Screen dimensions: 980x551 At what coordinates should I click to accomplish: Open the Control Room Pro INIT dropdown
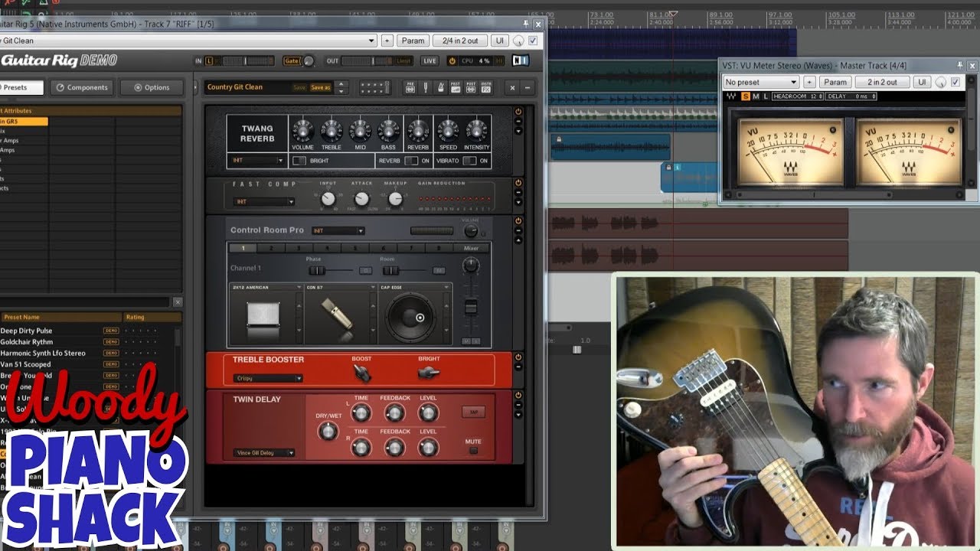click(338, 230)
